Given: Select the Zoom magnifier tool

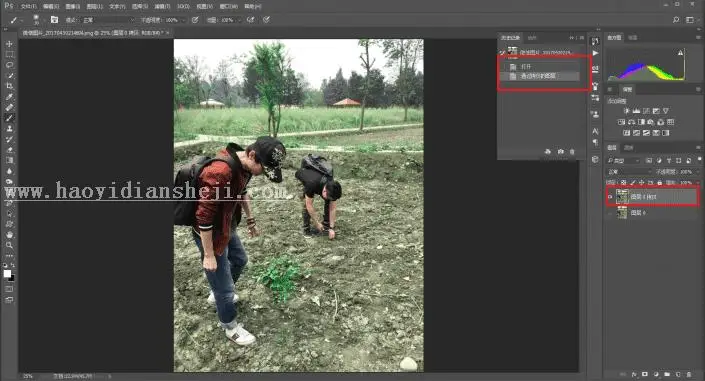Looking at the screenshot, I should (9, 245).
